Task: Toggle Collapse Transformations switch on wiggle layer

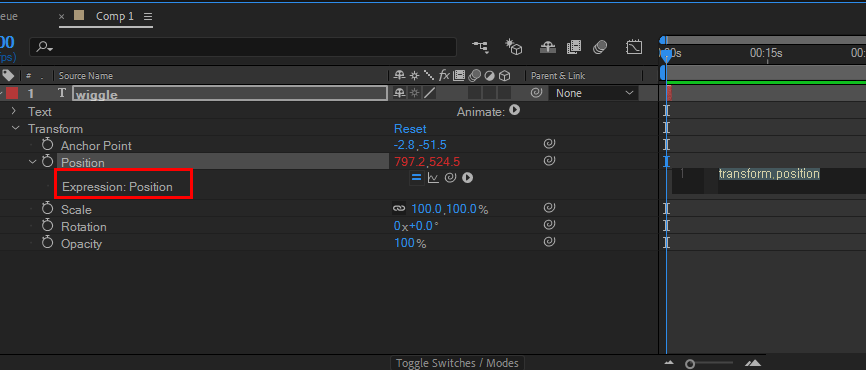Action: (414, 93)
